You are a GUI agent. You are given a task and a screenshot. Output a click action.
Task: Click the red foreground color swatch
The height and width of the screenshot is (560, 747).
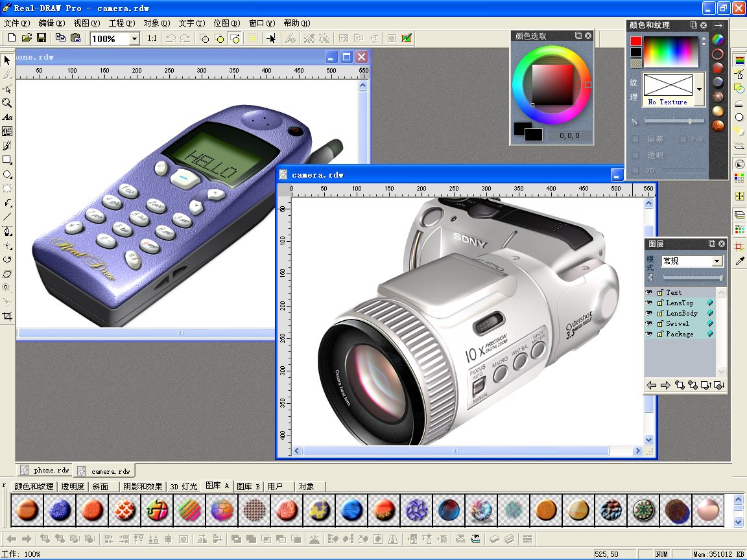636,41
